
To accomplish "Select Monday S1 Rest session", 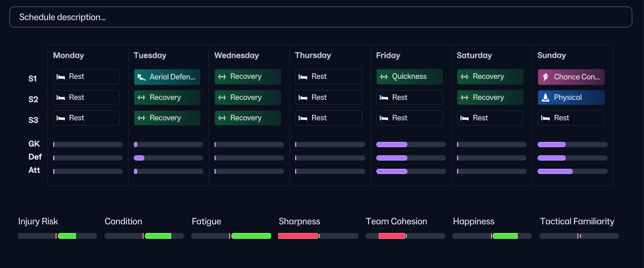I will click(86, 76).
